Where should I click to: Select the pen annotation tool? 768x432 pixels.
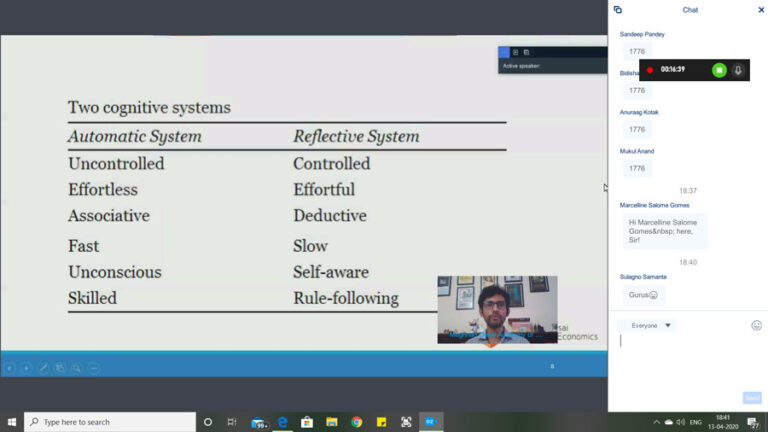tap(43, 368)
